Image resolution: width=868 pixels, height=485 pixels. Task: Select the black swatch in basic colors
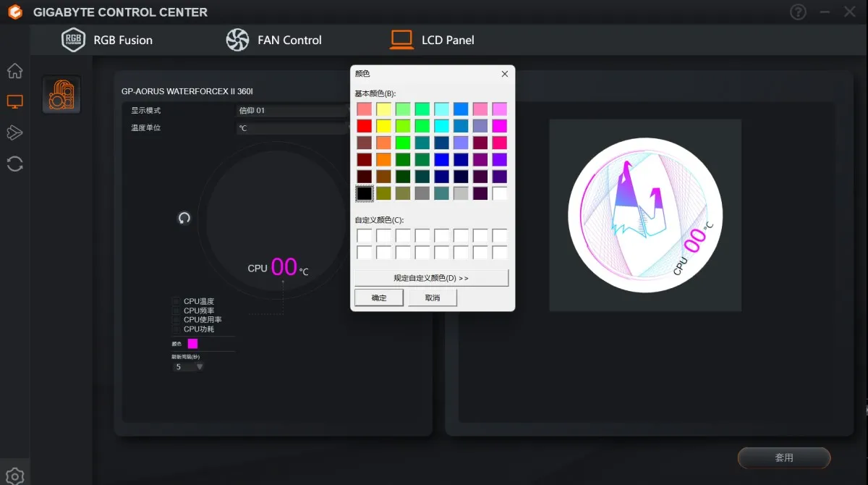coord(364,193)
